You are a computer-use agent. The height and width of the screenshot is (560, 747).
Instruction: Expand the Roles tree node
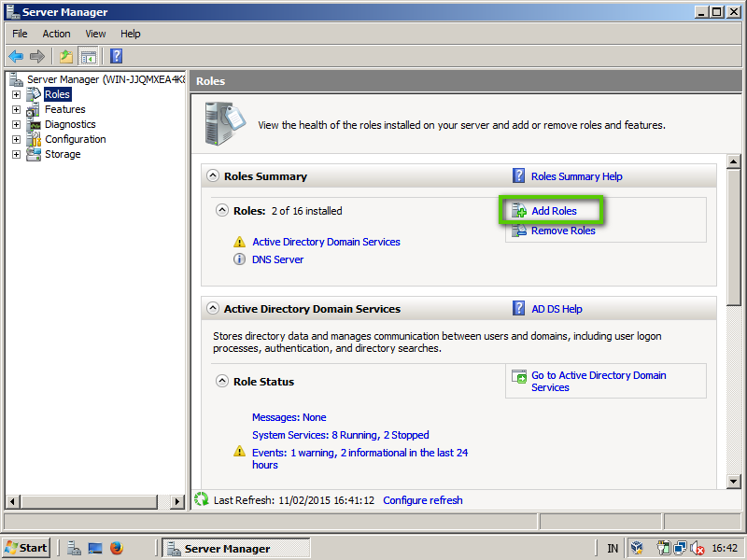16,94
